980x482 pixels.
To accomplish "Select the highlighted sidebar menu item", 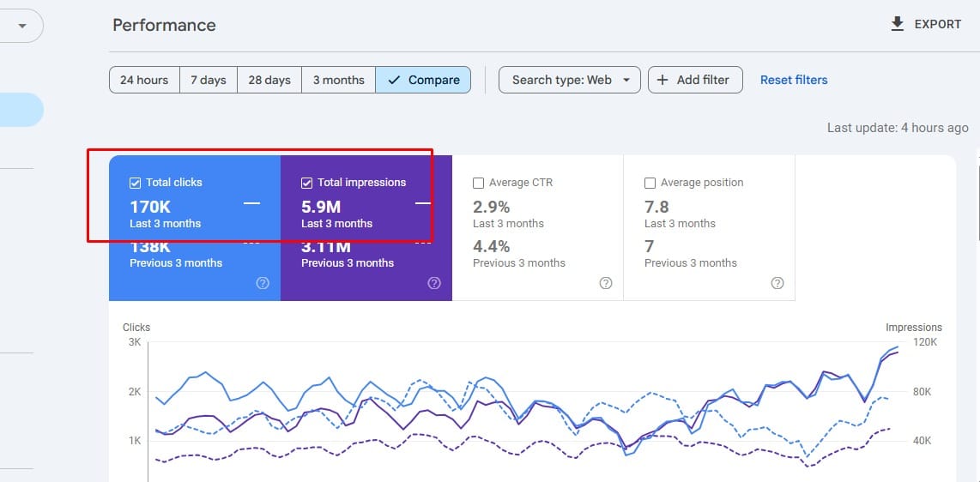I will (x=21, y=110).
